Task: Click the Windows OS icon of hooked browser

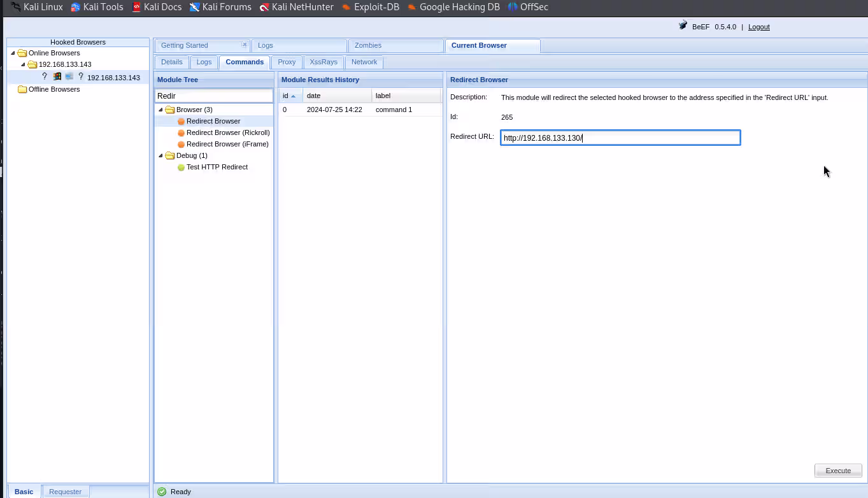Action: (x=57, y=76)
